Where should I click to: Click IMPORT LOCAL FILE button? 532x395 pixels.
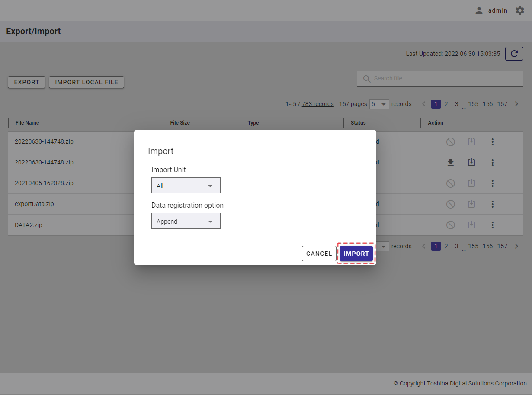(x=87, y=82)
